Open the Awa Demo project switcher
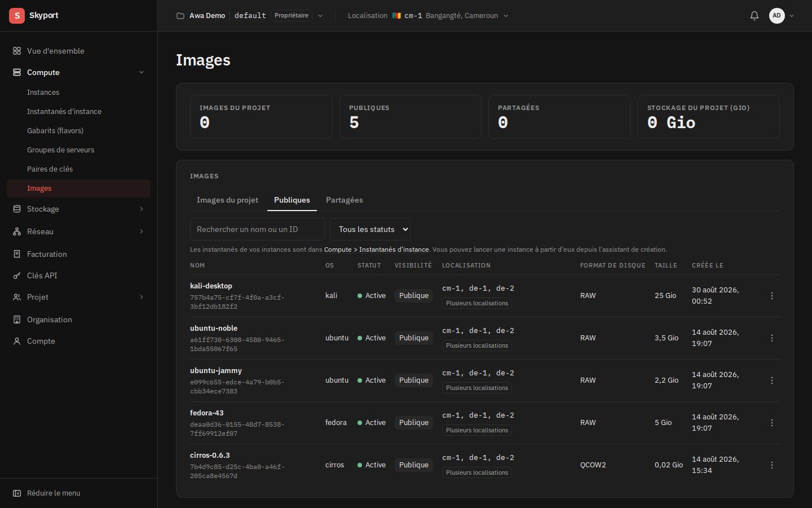The image size is (812, 508). click(250, 16)
